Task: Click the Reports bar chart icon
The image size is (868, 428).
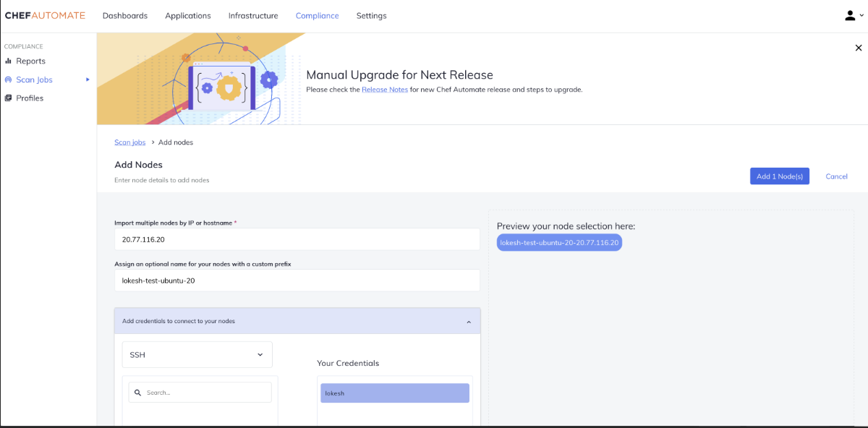Action: [x=9, y=61]
